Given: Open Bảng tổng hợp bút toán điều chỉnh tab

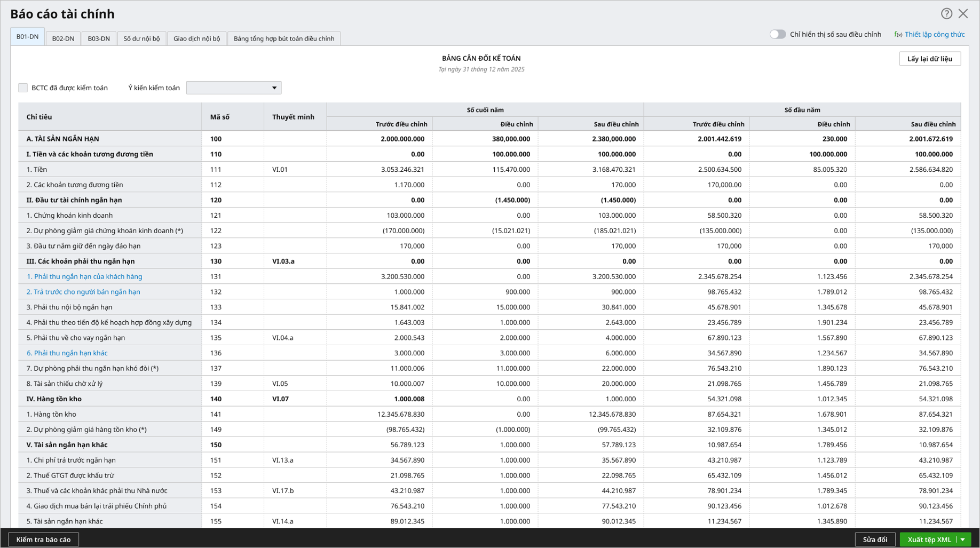Looking at the screenshot, I should (283, 38).
